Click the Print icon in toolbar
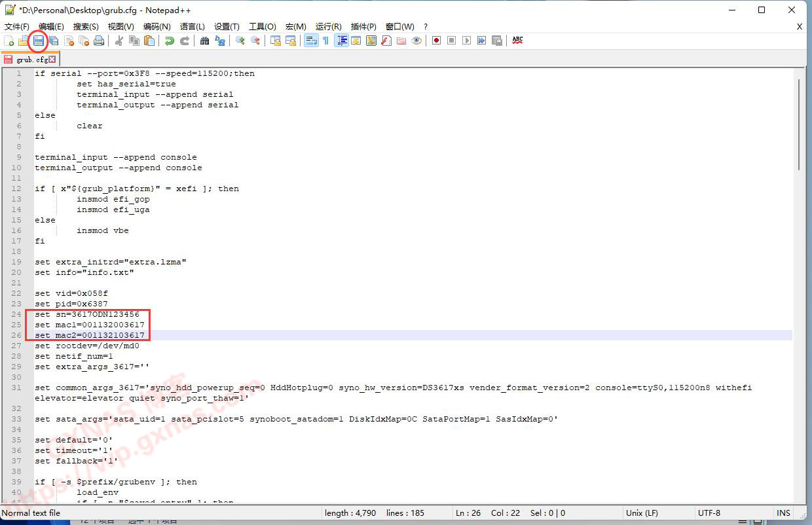 pyautogui.click(x=99, y=41)
